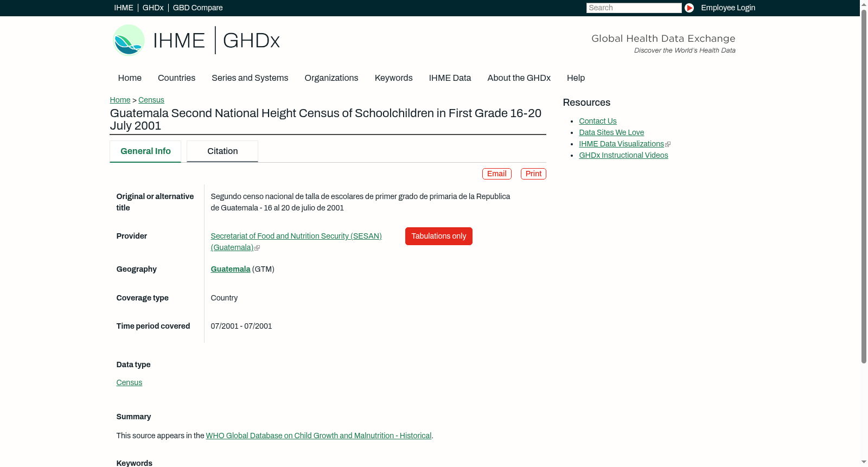Open Series and Systems menu item
868x467 pixels.
[x=250, y=78]
